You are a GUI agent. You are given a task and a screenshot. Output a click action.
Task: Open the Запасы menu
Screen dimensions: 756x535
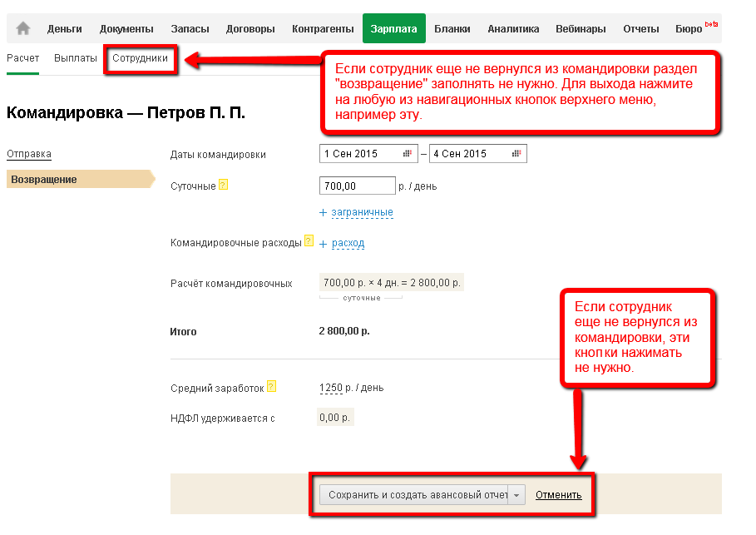click(x=190, y=29)
